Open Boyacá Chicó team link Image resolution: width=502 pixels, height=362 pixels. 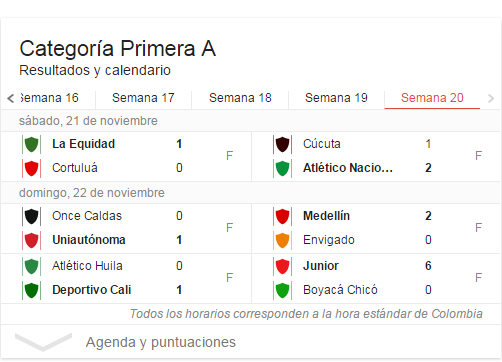[x=340, y=290]
